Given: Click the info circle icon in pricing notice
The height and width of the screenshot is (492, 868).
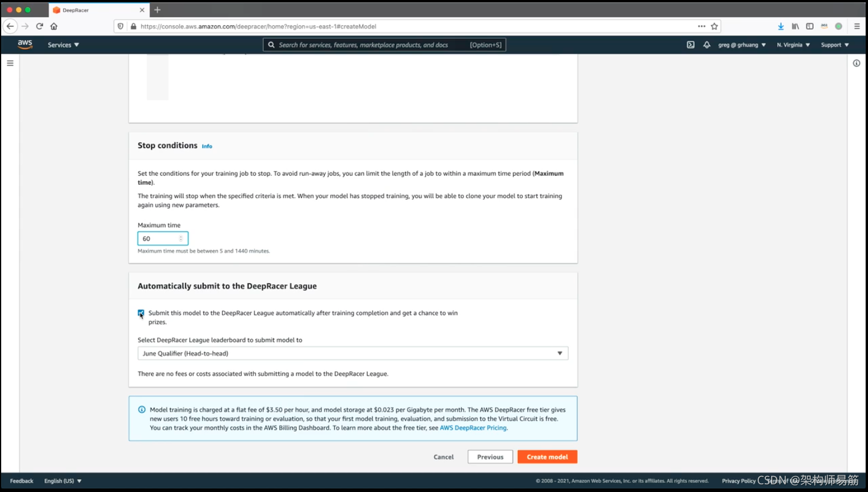Looking at the screenshot, I should point(142,409).
